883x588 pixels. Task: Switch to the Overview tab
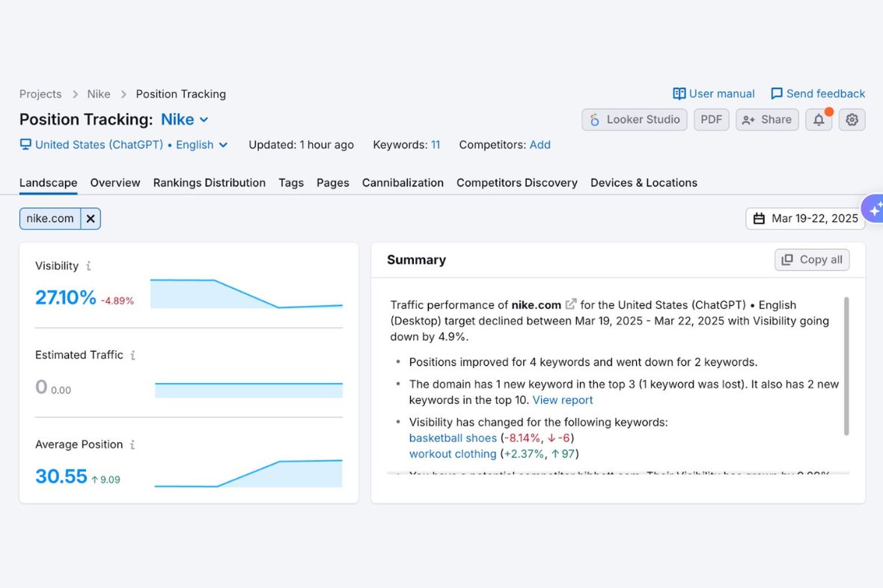[115, 183]
